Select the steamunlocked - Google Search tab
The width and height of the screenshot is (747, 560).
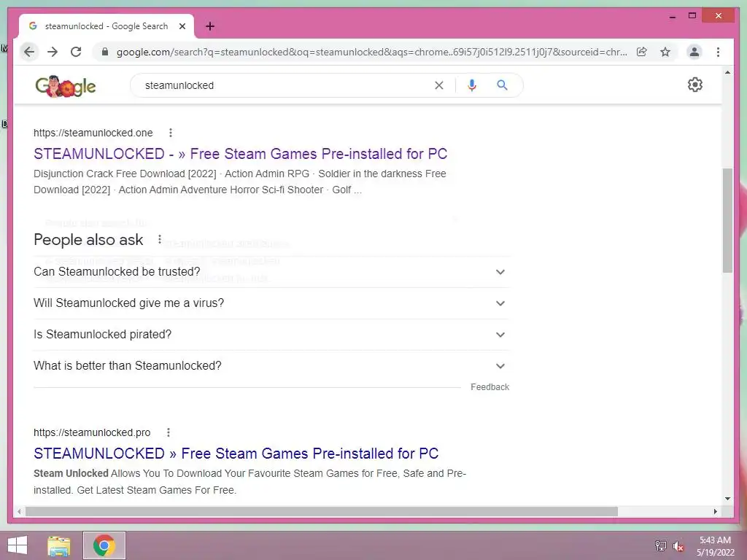[x=106, y=26]
